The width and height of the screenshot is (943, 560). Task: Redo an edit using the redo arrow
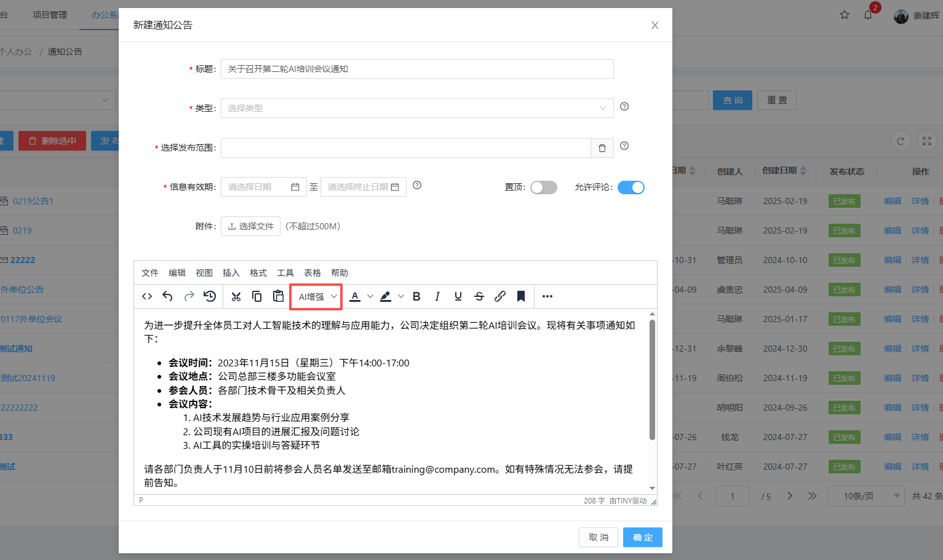pyautogui.click(x=189, y=296)
